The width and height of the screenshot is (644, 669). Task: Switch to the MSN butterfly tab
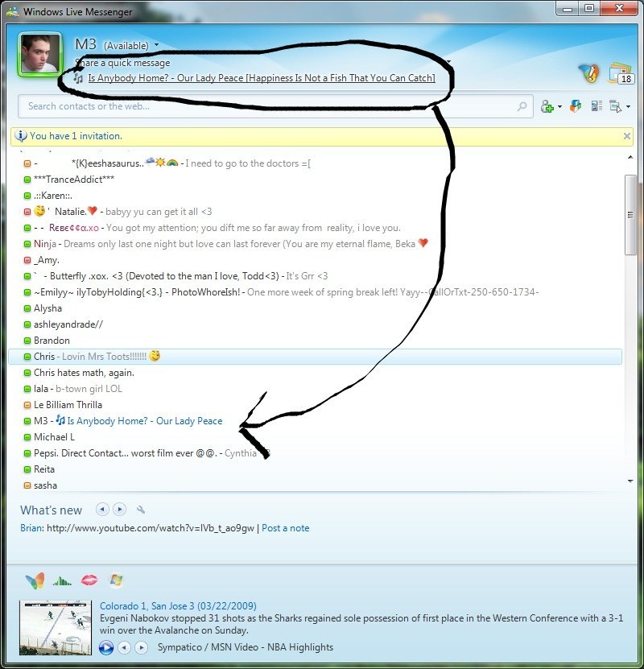click(35, 580)
